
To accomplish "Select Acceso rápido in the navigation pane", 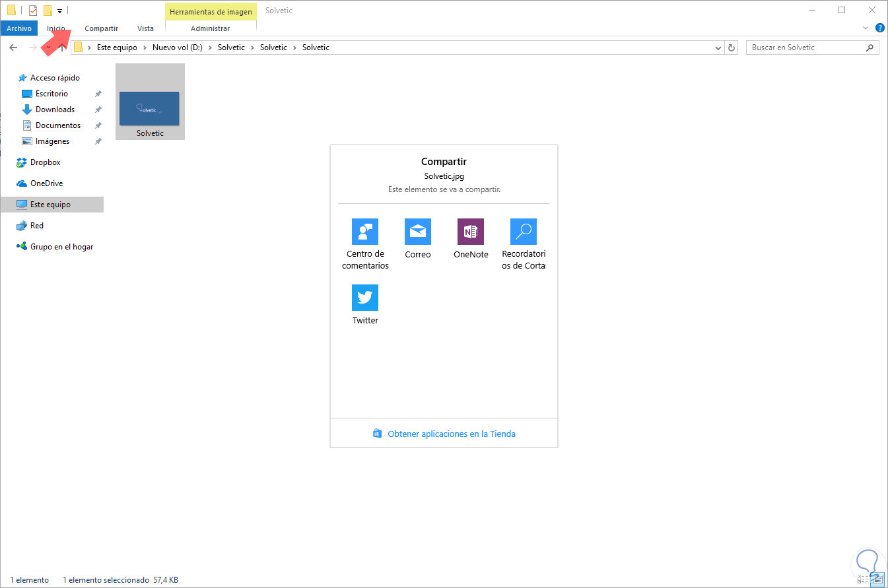I will pos(55,78).
